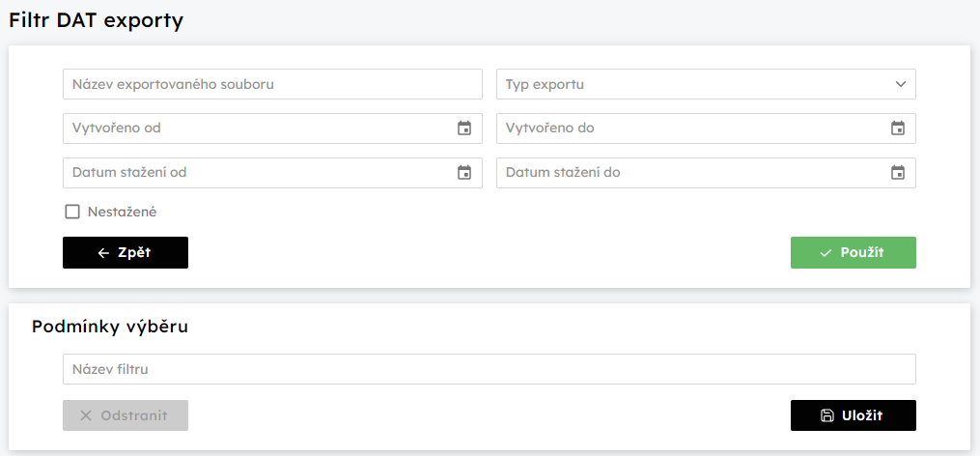Viewport: 980px width, 456px height.
Task: Open calendar picker for Datum stažení do
Action: coord(898,173)
